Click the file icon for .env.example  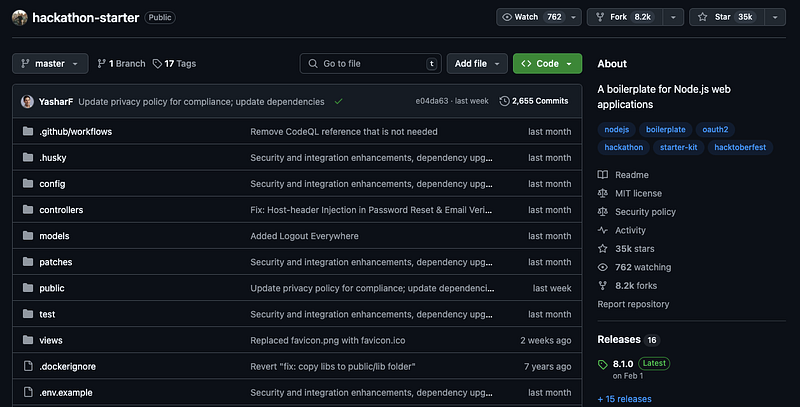tap(28, 392)
